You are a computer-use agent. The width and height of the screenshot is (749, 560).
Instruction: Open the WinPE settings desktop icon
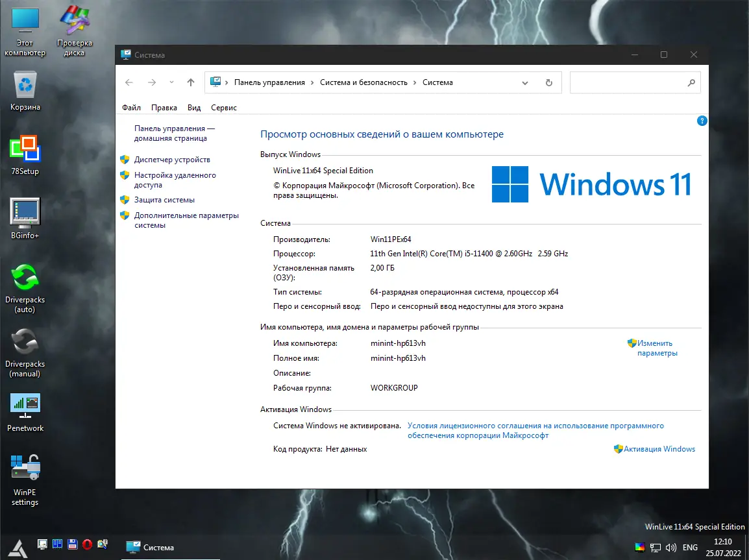(x=25, y=480)
